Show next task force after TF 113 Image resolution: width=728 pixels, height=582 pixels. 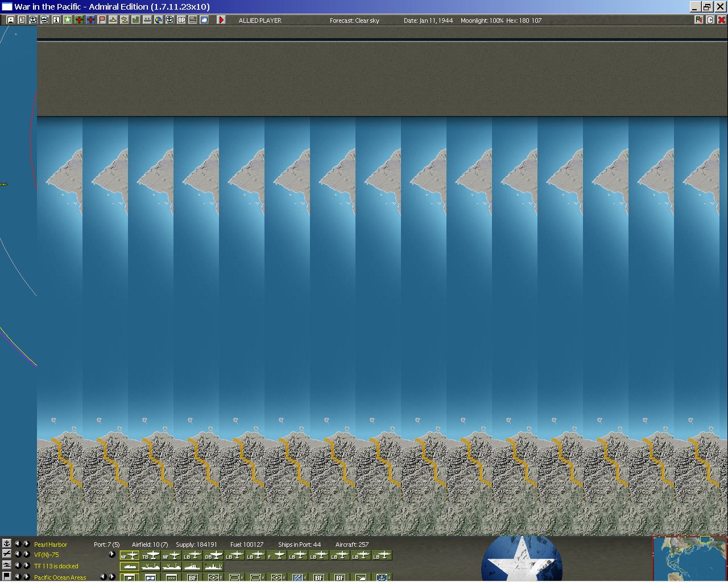[26, 566]
